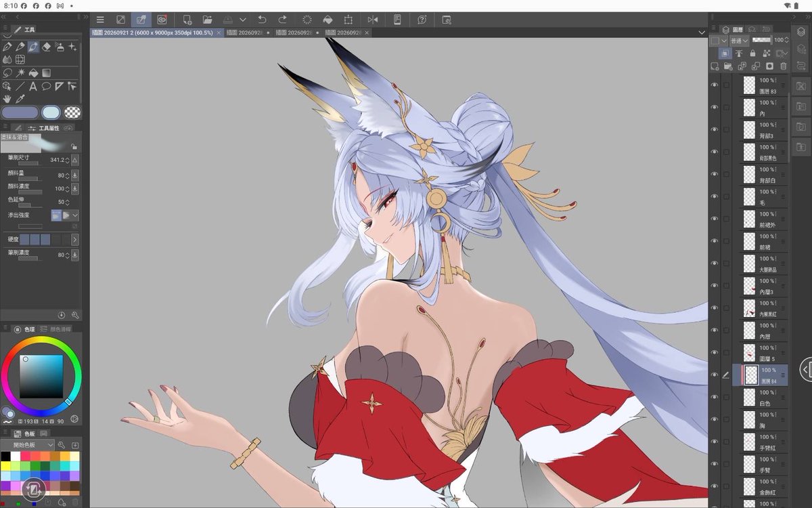Select the active layer 圖層 84 thumbnail
812x508 pixels.
coord(751,375)
